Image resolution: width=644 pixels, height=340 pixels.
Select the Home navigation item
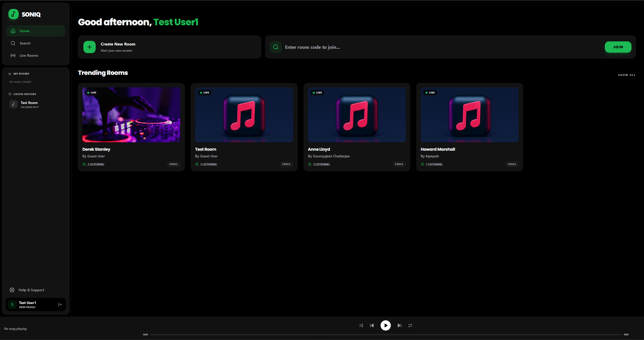coord(25,31)
